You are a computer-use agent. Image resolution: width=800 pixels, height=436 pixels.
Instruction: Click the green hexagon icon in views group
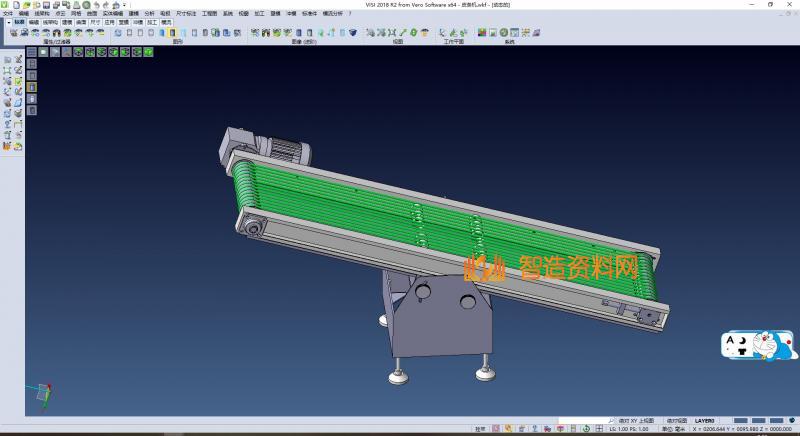point(414,33)
